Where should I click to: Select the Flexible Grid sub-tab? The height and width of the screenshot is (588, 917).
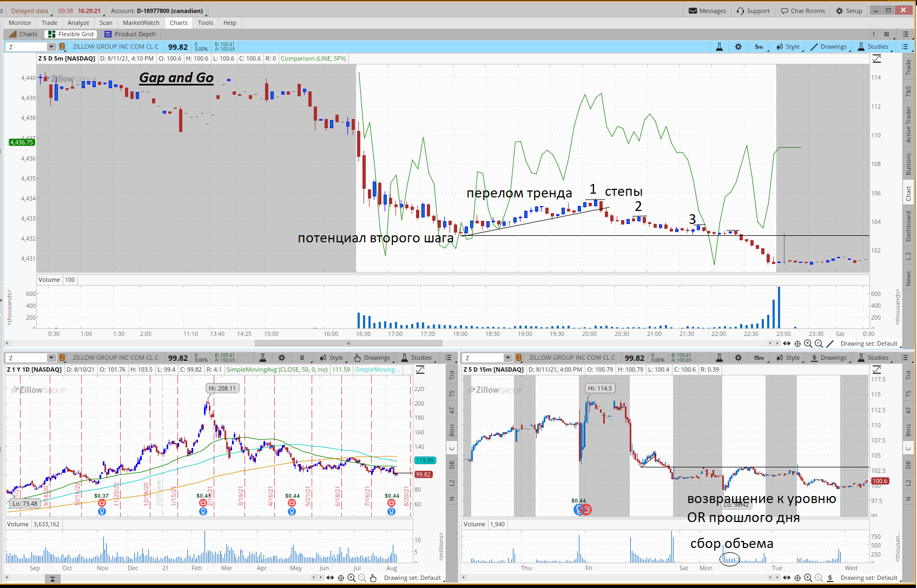tap(71, 34)
